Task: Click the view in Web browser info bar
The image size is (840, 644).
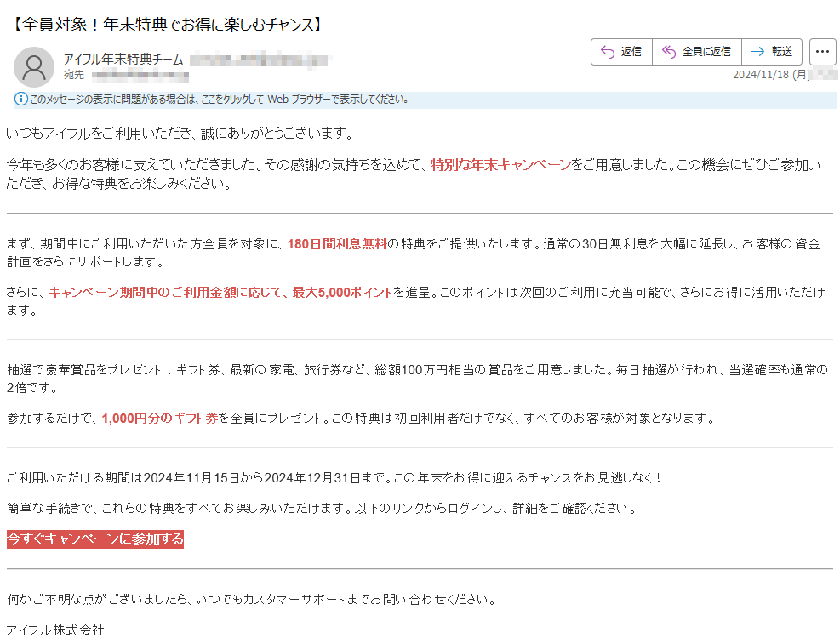Action: [425, 100]
